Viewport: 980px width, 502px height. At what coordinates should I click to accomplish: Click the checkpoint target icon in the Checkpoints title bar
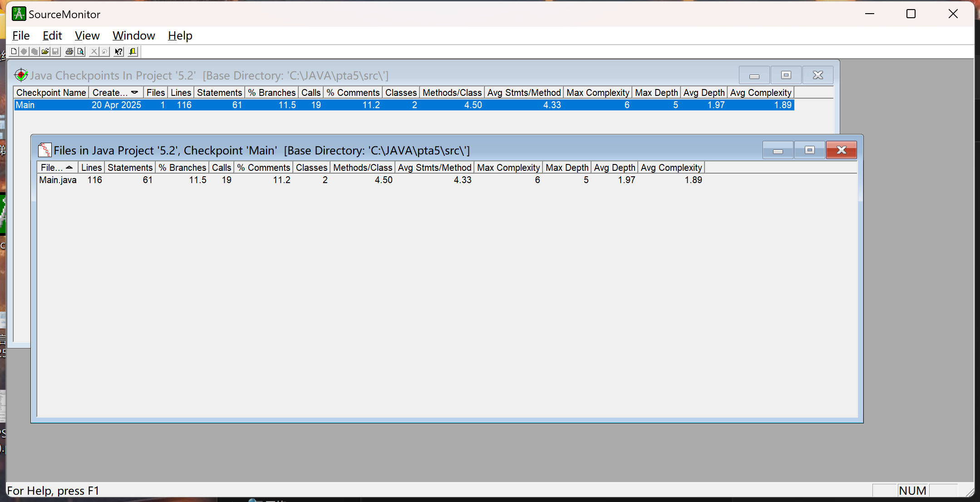[21, 75]
